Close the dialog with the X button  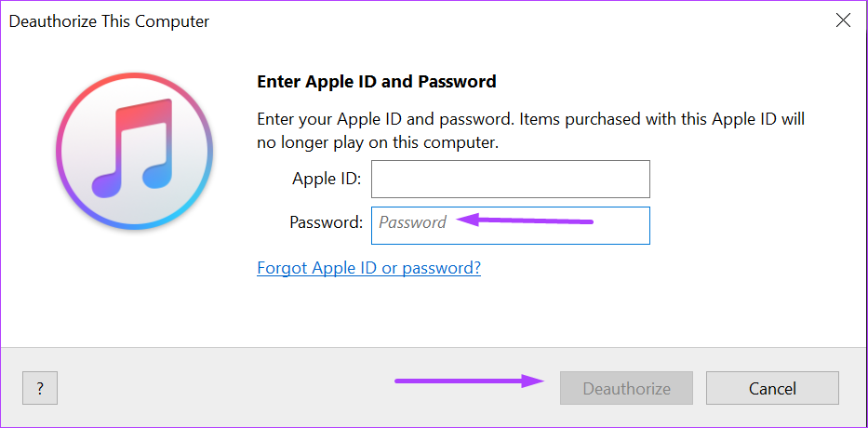coord(843,20)
